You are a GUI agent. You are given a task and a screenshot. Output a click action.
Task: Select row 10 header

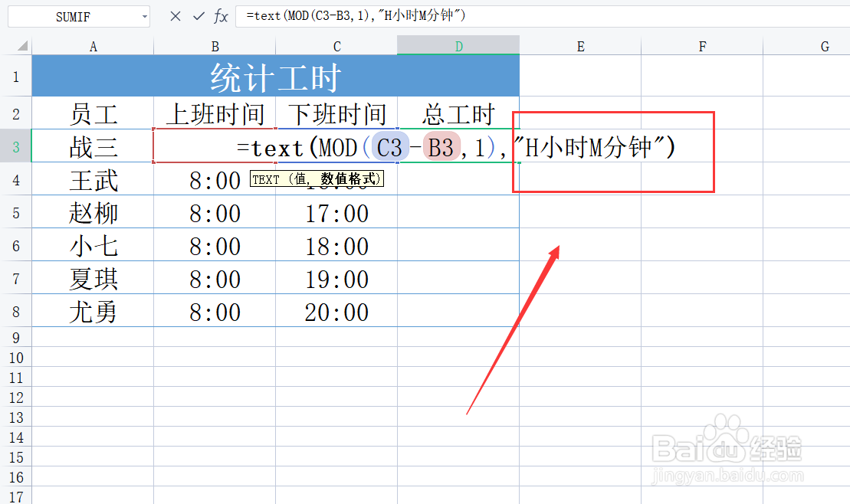pos(16,357)
